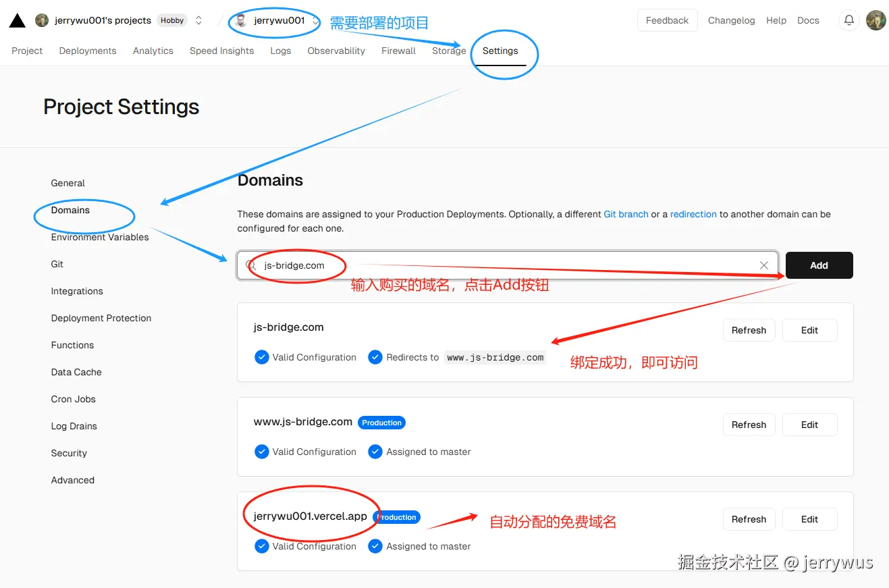Viewport: 889px width, 588px height.
Task: Select the Observability tab
Action: [336, 51]
